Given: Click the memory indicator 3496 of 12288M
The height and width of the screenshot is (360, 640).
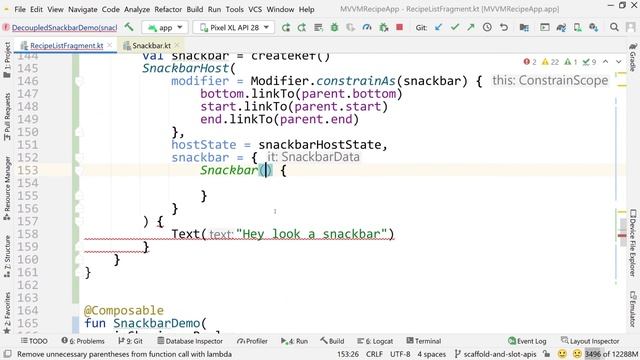Looking at the screenshot, I should click(x=611, y=354).
